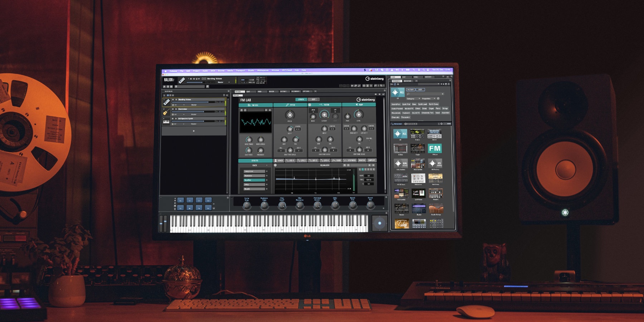Click the Equalizer bypass power icon
644x322 pixels.
275,165
